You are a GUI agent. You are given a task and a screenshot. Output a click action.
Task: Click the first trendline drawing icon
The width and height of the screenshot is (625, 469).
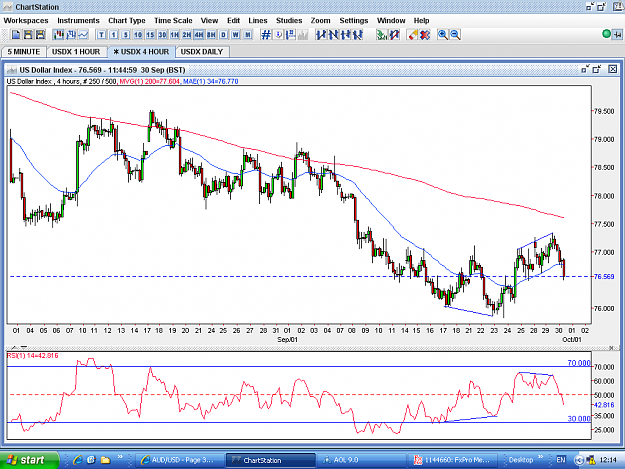coord(321,35)
